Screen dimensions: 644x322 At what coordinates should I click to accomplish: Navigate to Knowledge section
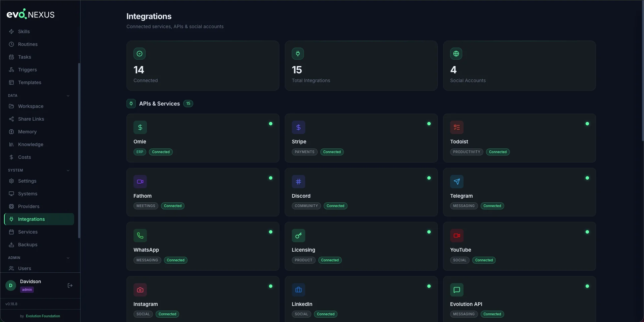pos(39,144)
